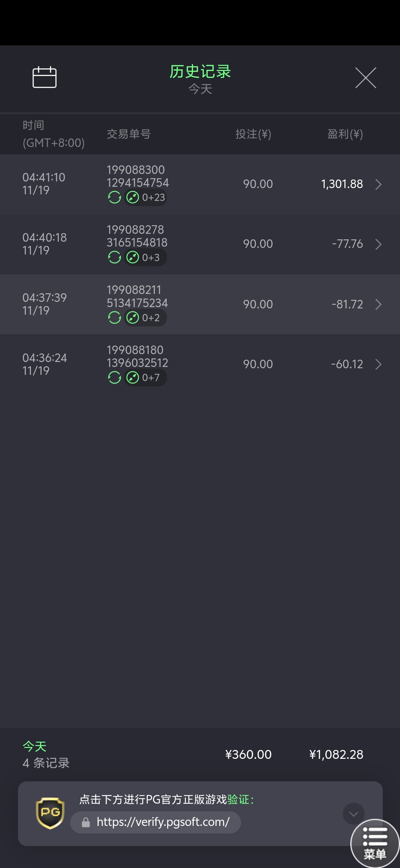Image resolution: width=400 pixels, height=868 pixels.
Task: Open the 菜单 menu button
Action: coord(375,843)
